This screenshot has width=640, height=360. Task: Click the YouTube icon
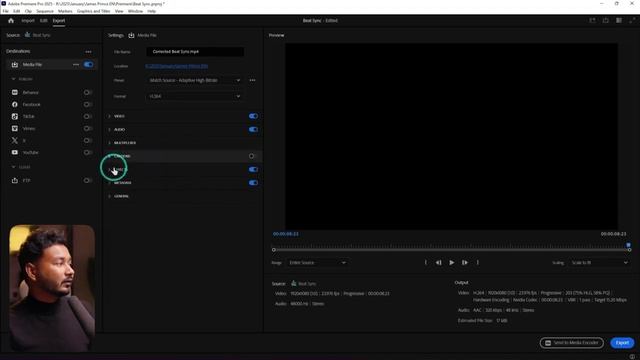tap(15, 152)
